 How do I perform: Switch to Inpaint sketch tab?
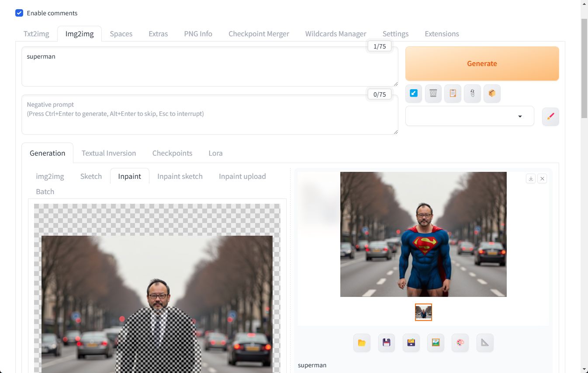coord(180,176)
